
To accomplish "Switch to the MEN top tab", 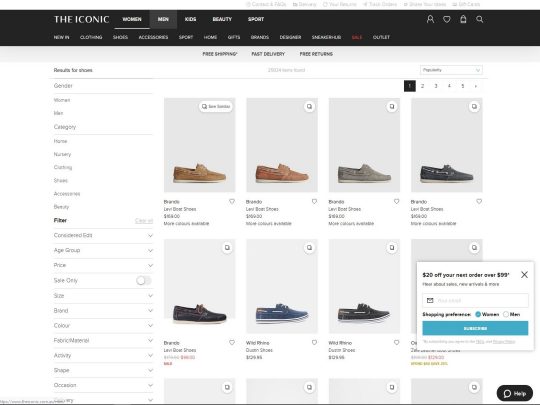I will click(x=163, y=19).
